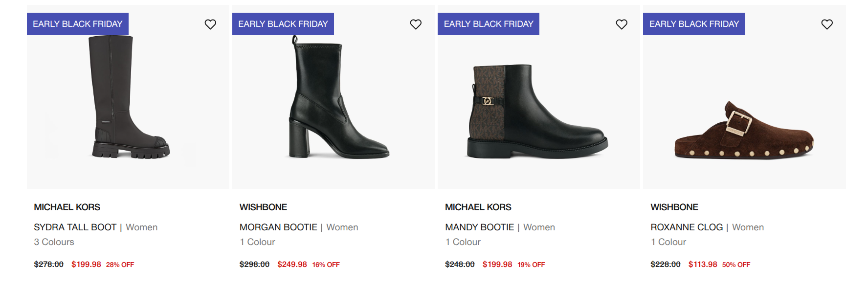This screenshot has height=289, width=868.
Task: Click the Women category next to Sydra Tall Boot
Action: coord(142,227)
